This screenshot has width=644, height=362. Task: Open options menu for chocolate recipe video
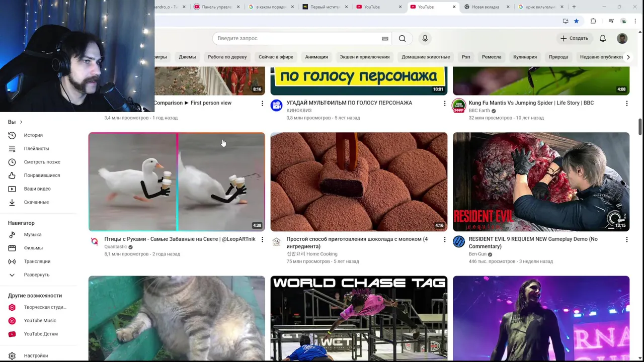point(444,239)
